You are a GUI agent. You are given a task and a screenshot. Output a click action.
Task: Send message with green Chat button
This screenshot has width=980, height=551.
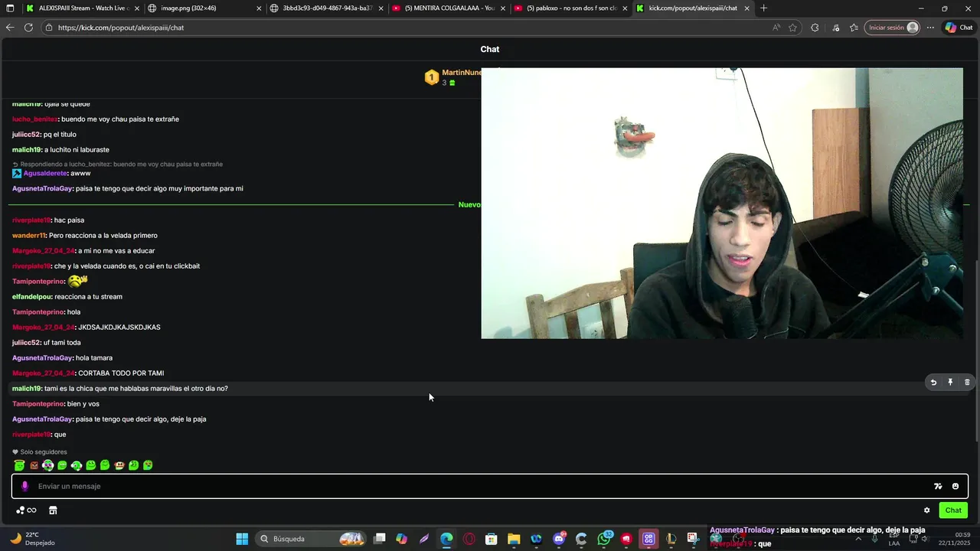click(x=953, y=510)
